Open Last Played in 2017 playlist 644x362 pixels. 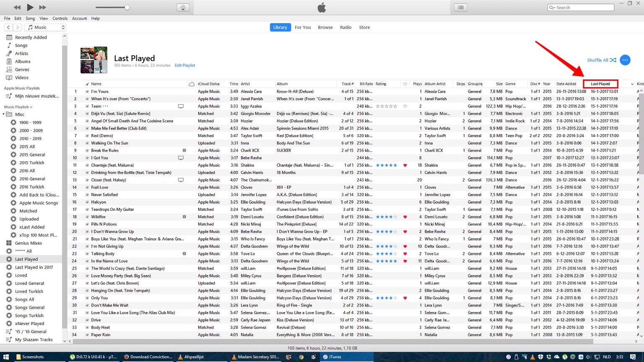(x=34, y=267)
